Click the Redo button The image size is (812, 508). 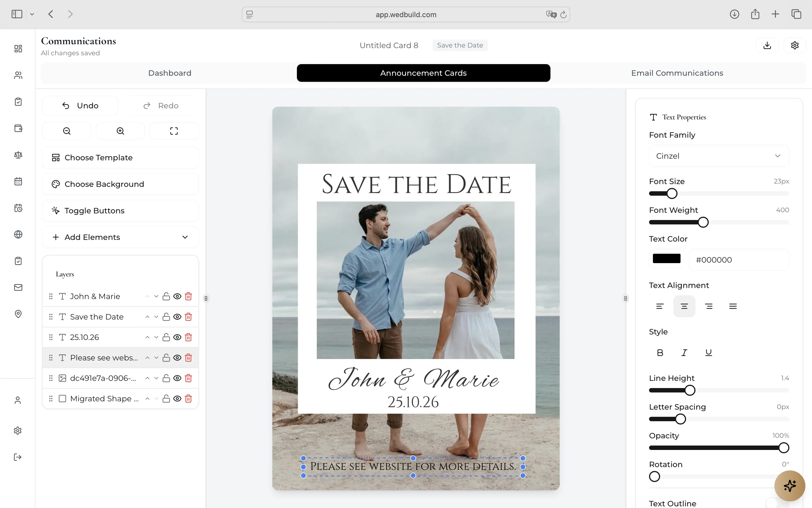[x=161, y=106]
